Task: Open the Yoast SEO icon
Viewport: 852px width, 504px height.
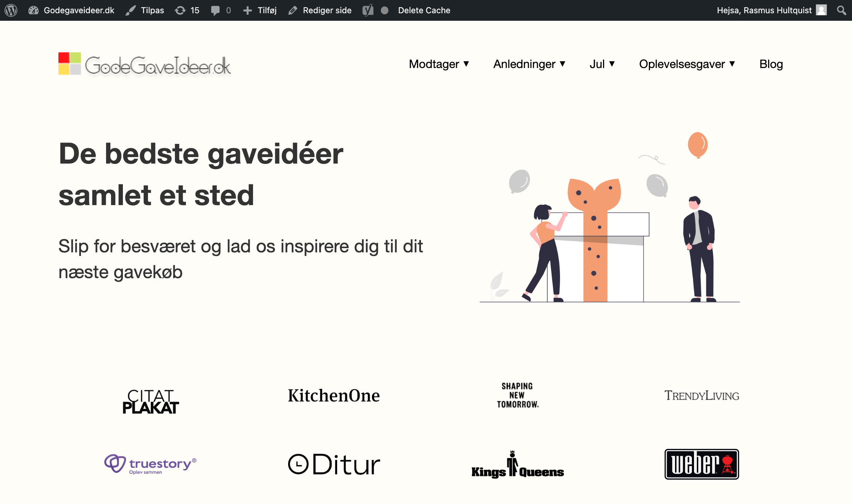Action: (368, 10)
